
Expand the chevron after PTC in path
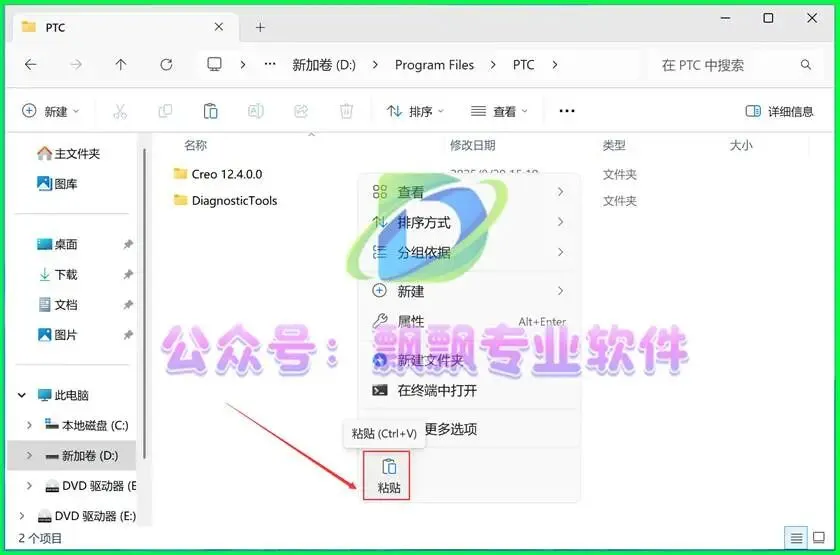click(x=555, y=65)
